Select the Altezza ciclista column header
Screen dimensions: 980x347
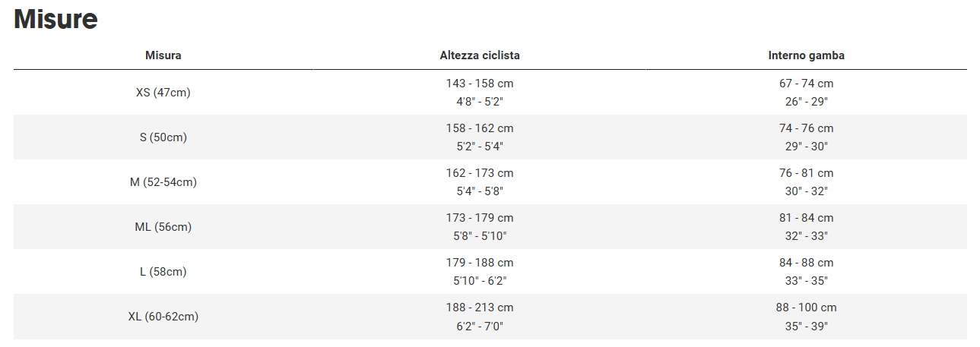(x=480, y=55)
